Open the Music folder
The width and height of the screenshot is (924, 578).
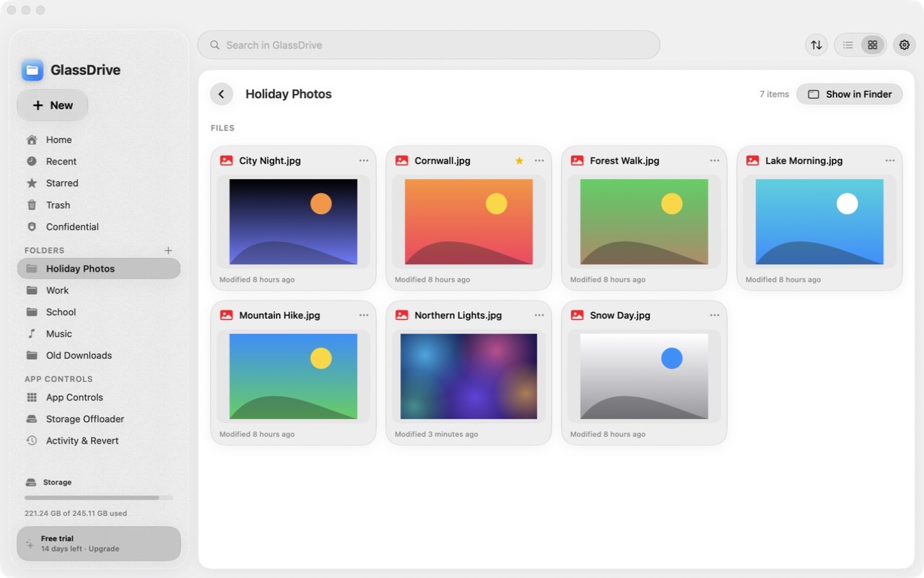coord(99,334)
